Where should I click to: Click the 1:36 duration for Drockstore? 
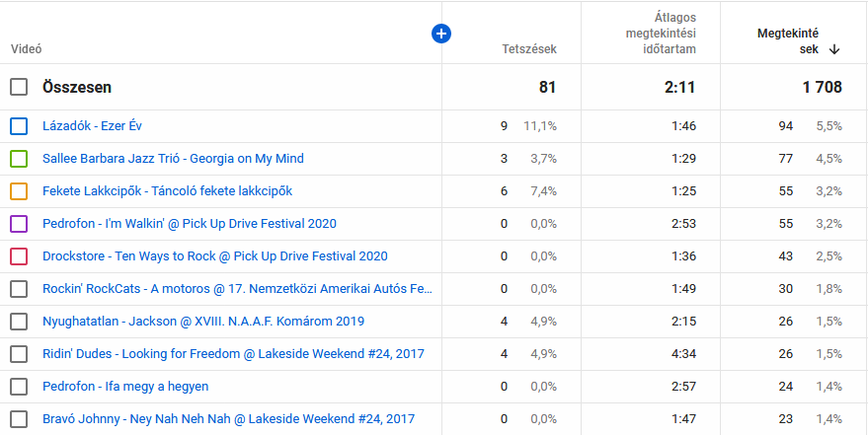pos(684,256)
